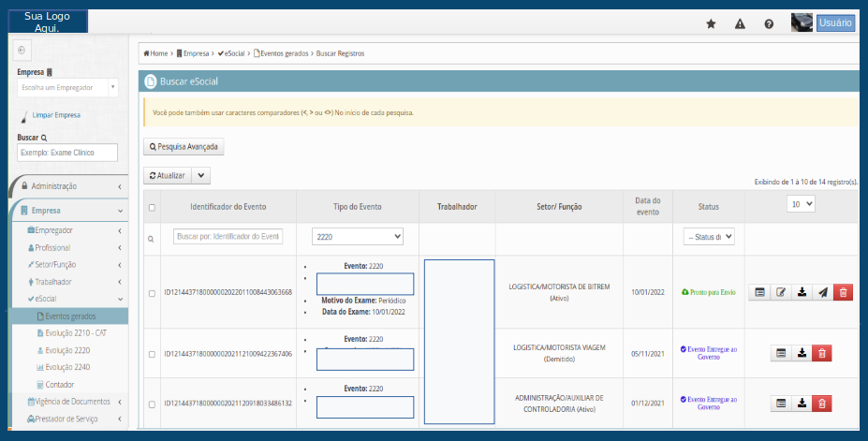Screen dimensions: 868x441
Task: Click the Sua Logo Aqui logo
Action: point(48,21)
